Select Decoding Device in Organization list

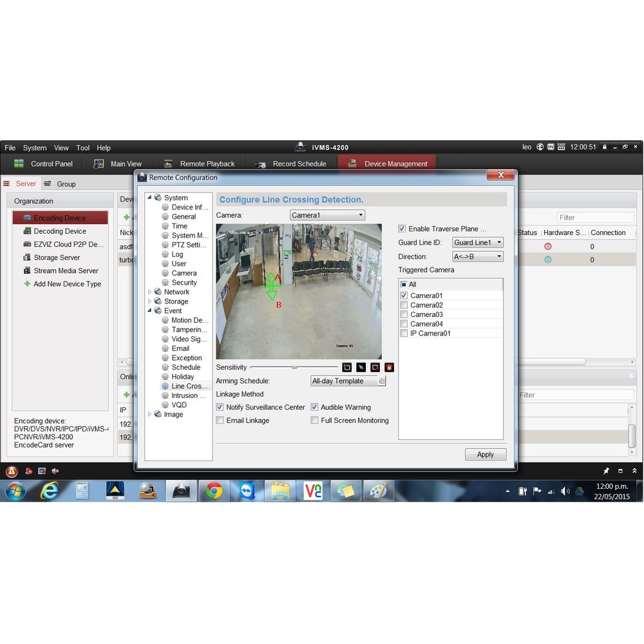pos(60,231)
